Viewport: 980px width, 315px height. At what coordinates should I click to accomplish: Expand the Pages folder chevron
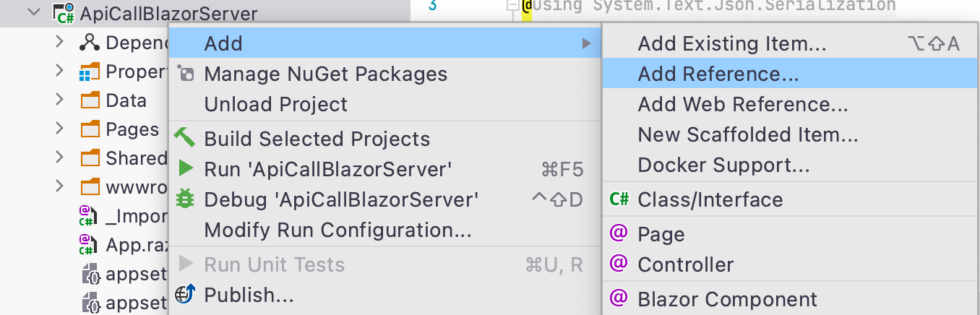pyautogui.click(x=60, y=129)
